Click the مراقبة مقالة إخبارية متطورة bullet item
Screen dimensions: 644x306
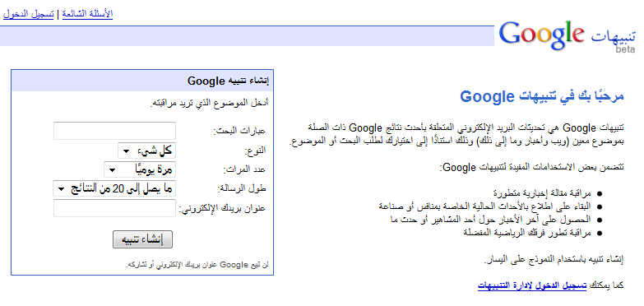[542, 193]
